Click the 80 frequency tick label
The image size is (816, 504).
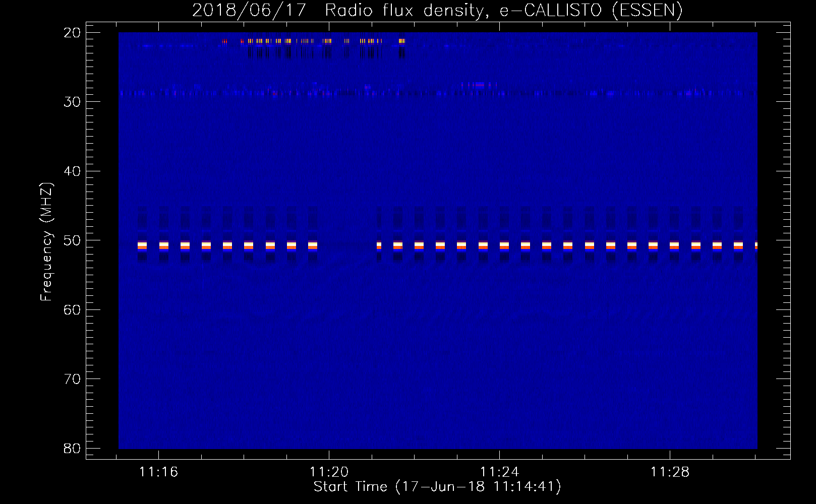point(72,449)
